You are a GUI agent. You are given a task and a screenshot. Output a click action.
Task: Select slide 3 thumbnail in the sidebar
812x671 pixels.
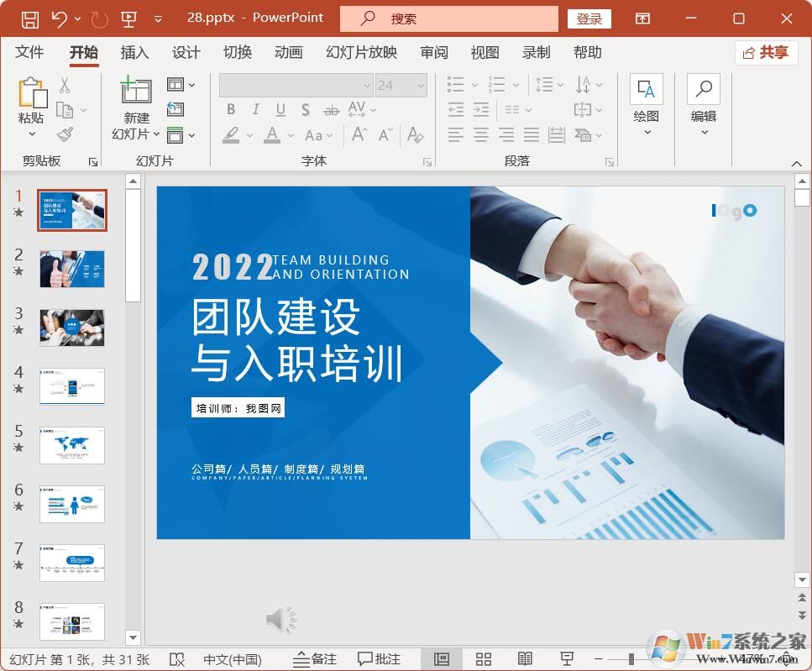coord(72,328)
